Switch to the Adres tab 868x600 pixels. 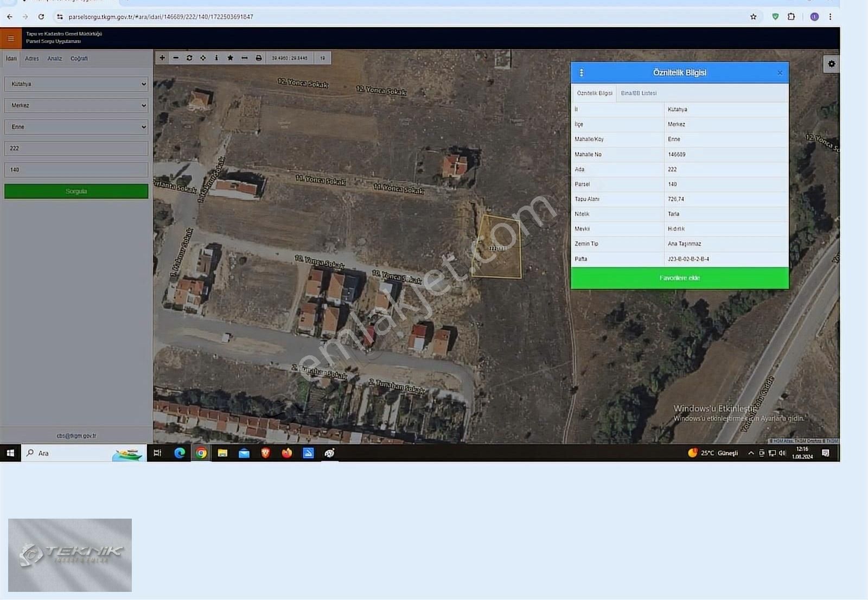pos(32,59)
